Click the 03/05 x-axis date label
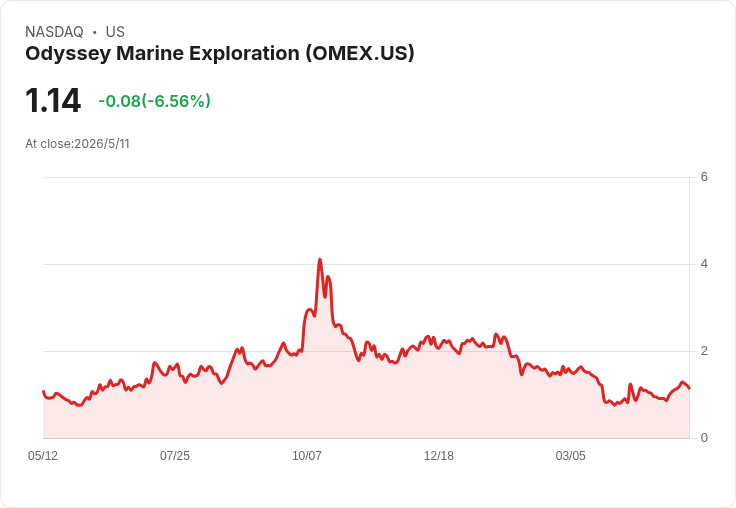This screenshot has width=736, height=508. pos(570,456)
